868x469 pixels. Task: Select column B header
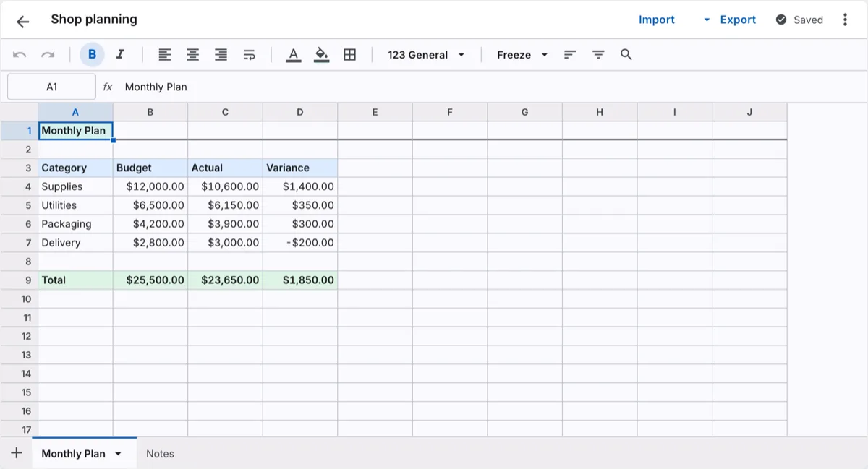[x=150, y=112]
